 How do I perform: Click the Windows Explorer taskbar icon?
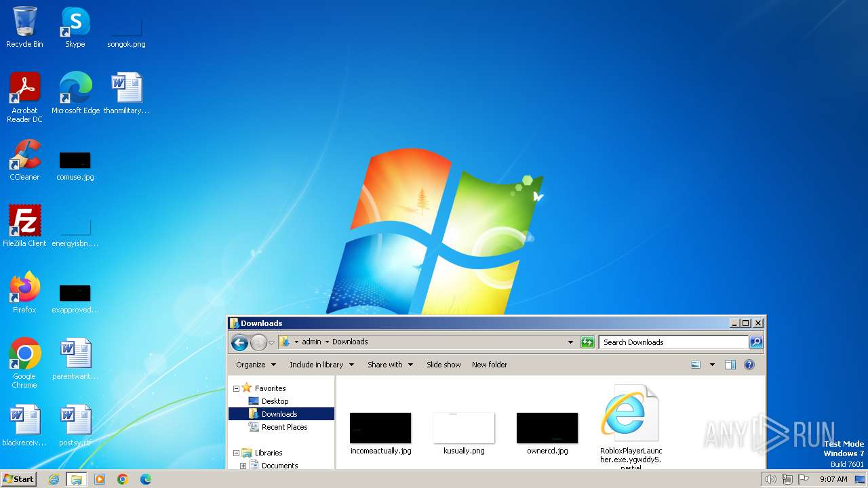click(76, 479)
